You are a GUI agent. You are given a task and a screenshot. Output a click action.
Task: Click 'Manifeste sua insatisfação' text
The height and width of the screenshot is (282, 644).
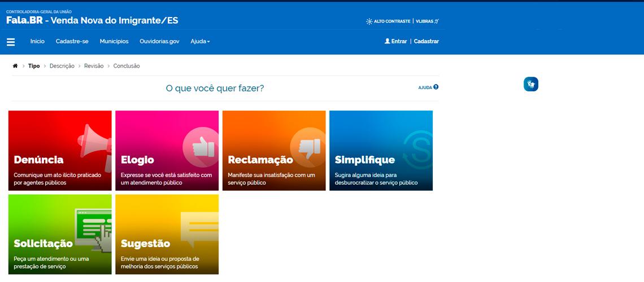coord(261,175)
